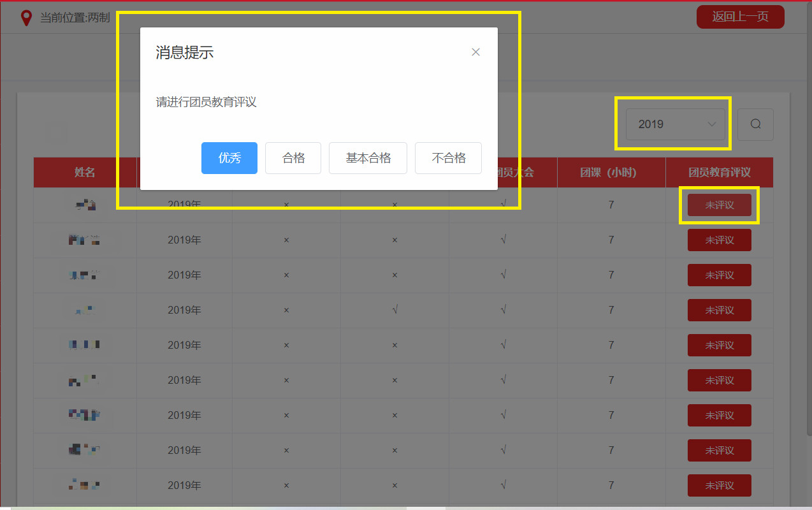Expand the 2019 year dropdown arrow
The height and width of the screenshot is (510, 812).
point(712,124)
